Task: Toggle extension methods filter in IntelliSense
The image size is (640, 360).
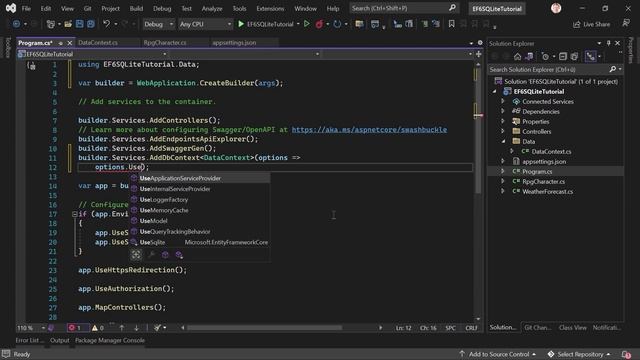Action: click(x=179, y=255)
